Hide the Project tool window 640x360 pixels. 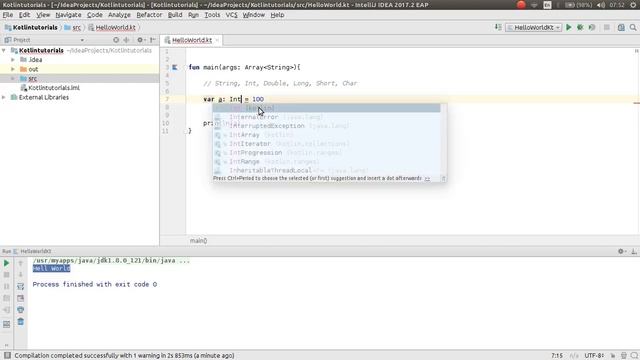tap(152, 40)
